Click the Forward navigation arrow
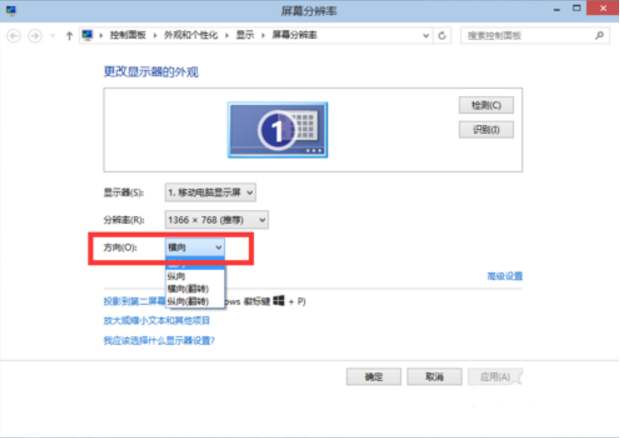This screenshot has height=438, width=620. 35,35
